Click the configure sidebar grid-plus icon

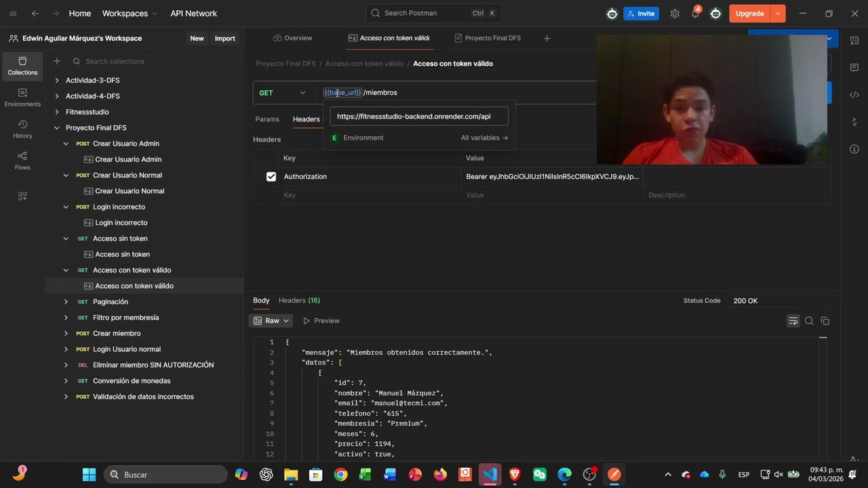pos(22,196)
